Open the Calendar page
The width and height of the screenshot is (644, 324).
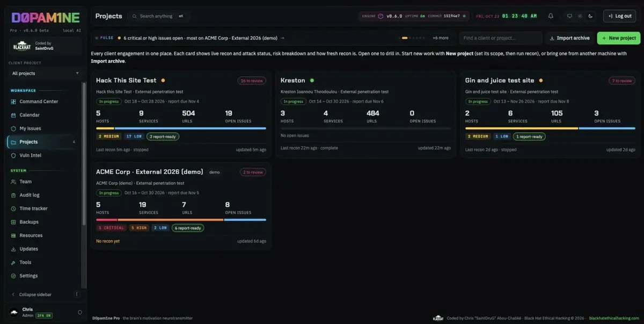(44, 115)
